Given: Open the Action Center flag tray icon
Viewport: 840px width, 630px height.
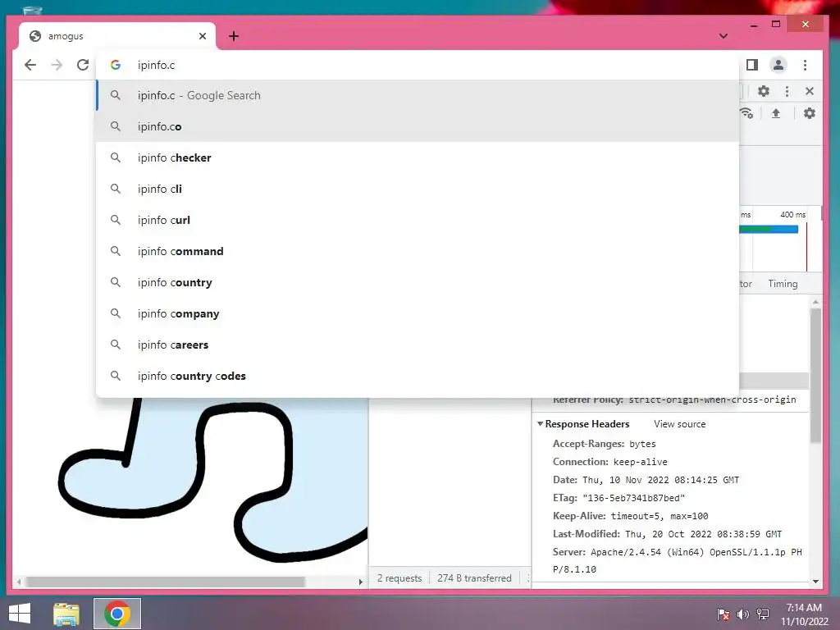Looking at the screenshot, I should point(724,614).
